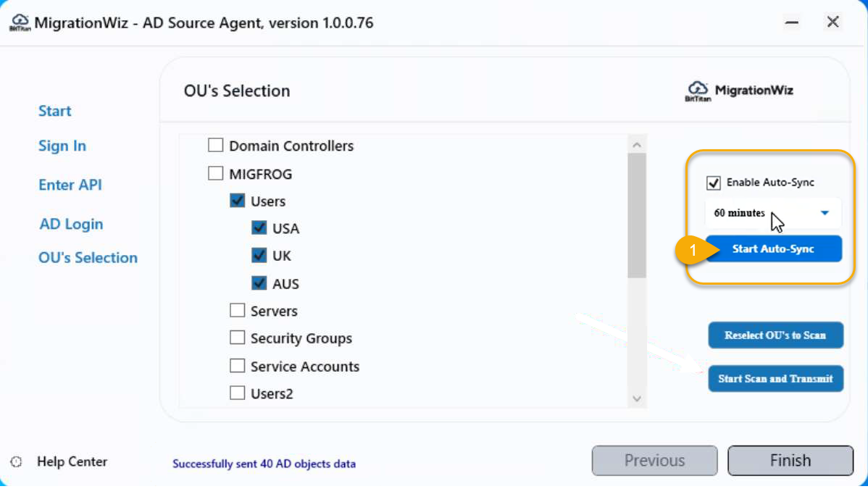This screenshot has width=868, height=489.
Task: Uncheck Enable Auto-Sync checkbox
Action: point(714,183)
